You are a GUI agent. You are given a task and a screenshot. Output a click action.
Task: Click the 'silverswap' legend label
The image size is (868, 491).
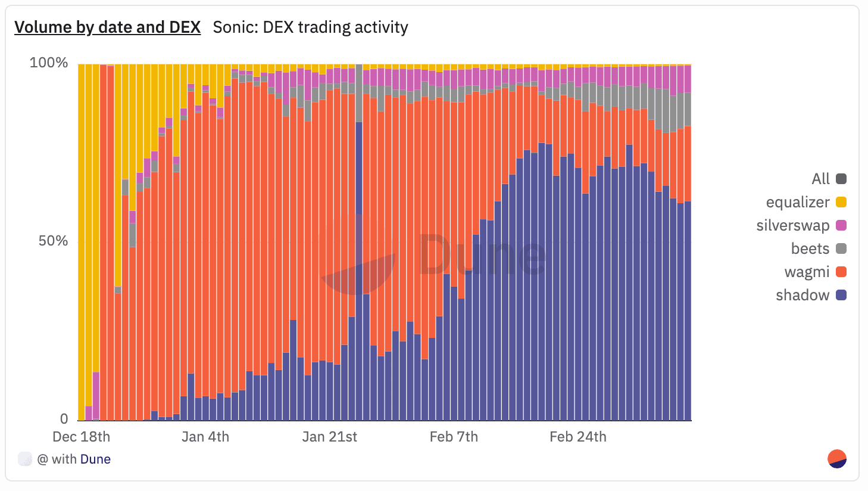[792, 225]
